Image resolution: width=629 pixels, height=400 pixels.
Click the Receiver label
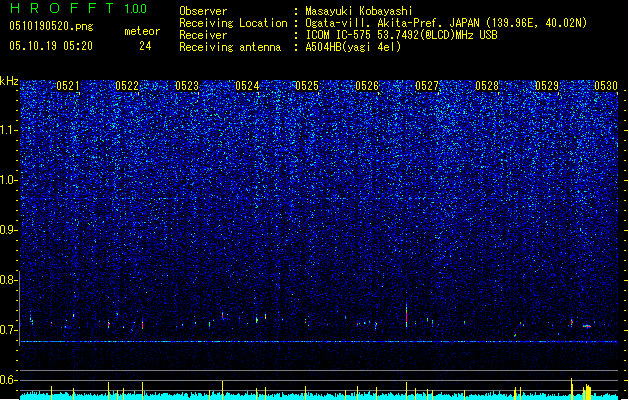tap(203, 35)
